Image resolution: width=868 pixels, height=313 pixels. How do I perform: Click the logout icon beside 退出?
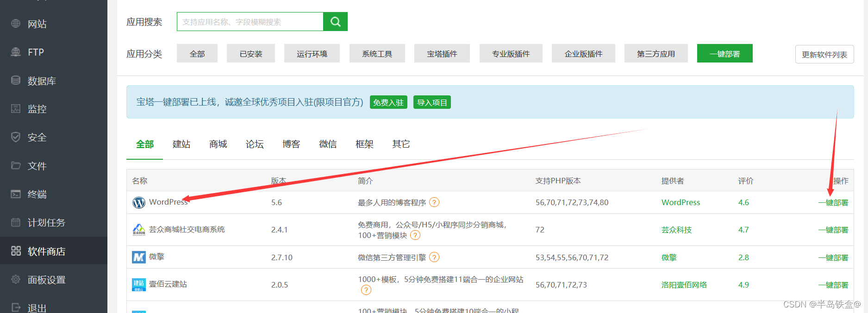coord(16,307)
